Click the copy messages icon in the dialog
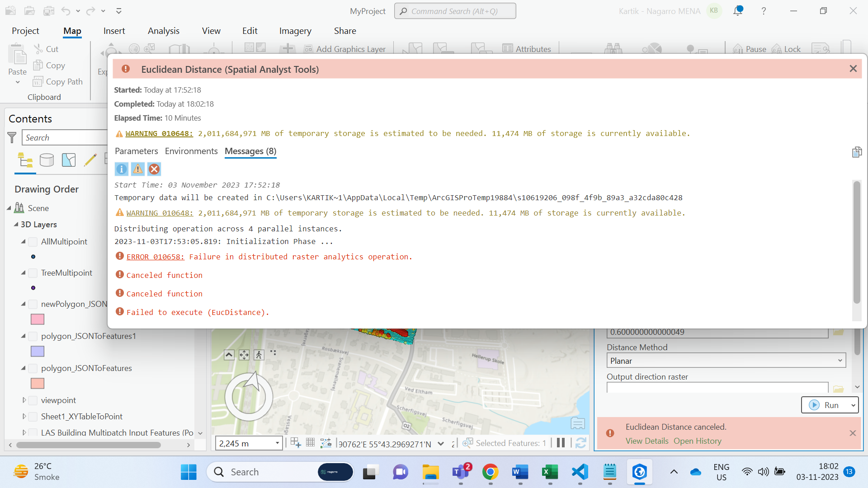868x488 pixels. (856, 152)
